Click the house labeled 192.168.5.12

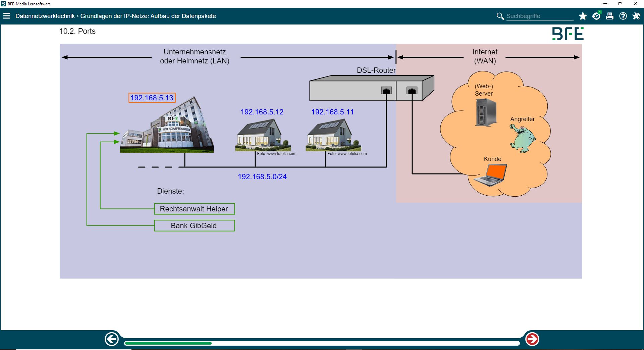coord(263,135)
